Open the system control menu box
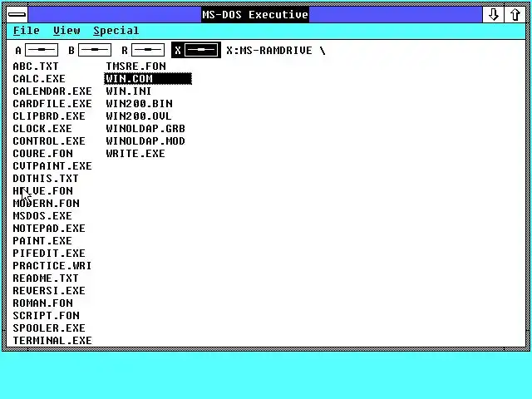The image size is (532, 399). [17, 15]
